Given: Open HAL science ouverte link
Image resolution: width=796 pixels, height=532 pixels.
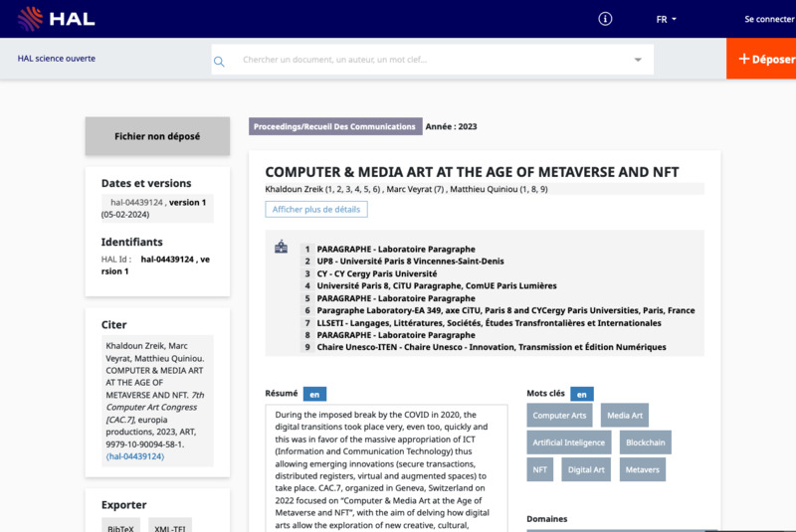Looking at the screenshot, I should click(57, 59).
